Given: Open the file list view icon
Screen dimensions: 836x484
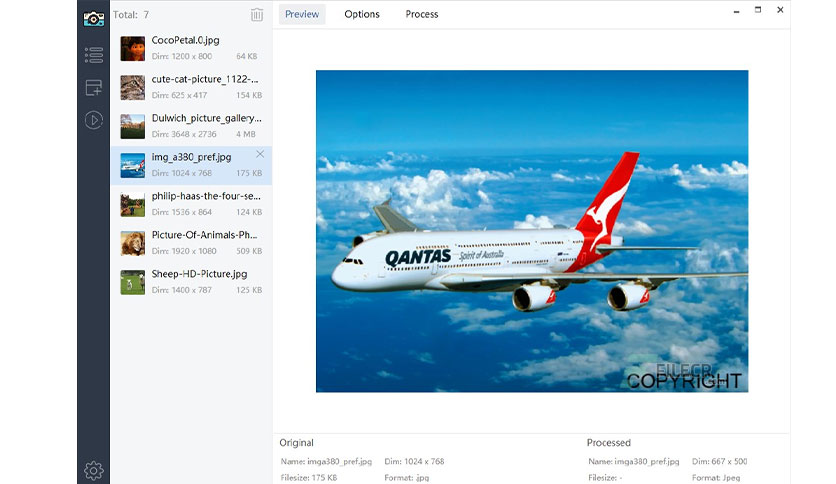Looking at the screenshot, I should tap(94, 55).
